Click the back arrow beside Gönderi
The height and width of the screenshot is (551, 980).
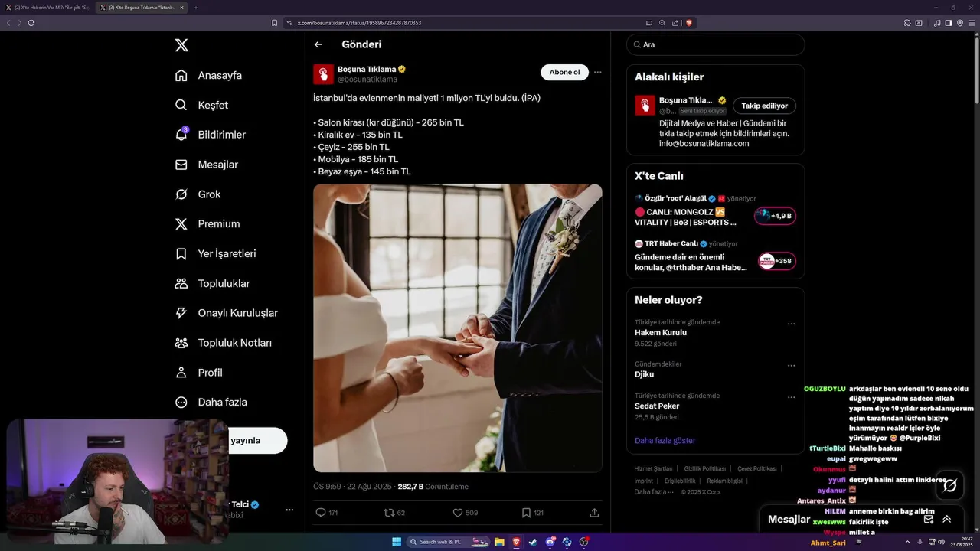click(318, 44)
